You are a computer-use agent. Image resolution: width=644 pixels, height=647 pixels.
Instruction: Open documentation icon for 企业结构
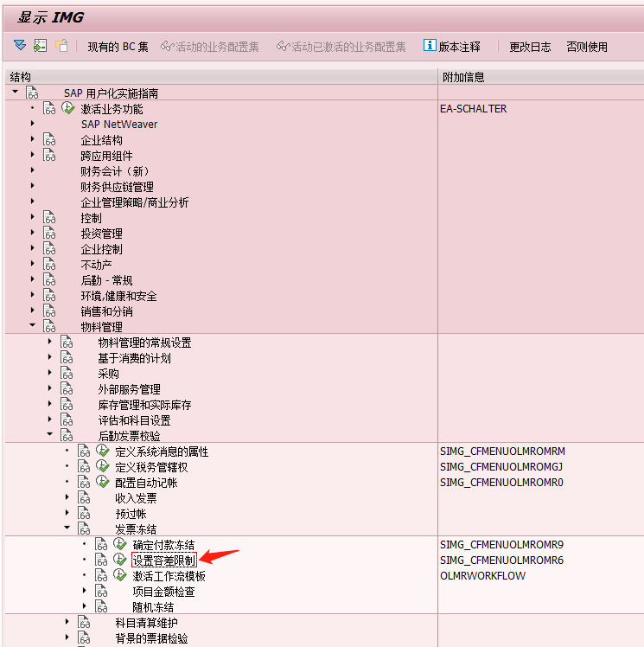[49, 139]
